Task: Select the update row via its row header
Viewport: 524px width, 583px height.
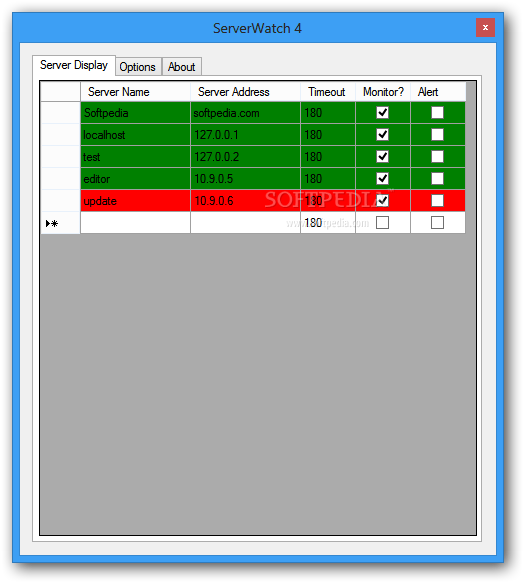Action: point(60,201)
